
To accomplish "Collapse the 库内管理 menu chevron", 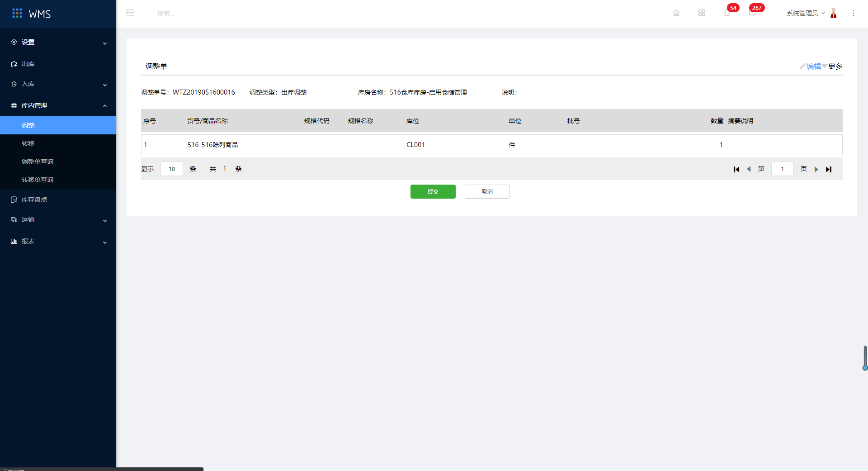I will click(x=105, y=106).
